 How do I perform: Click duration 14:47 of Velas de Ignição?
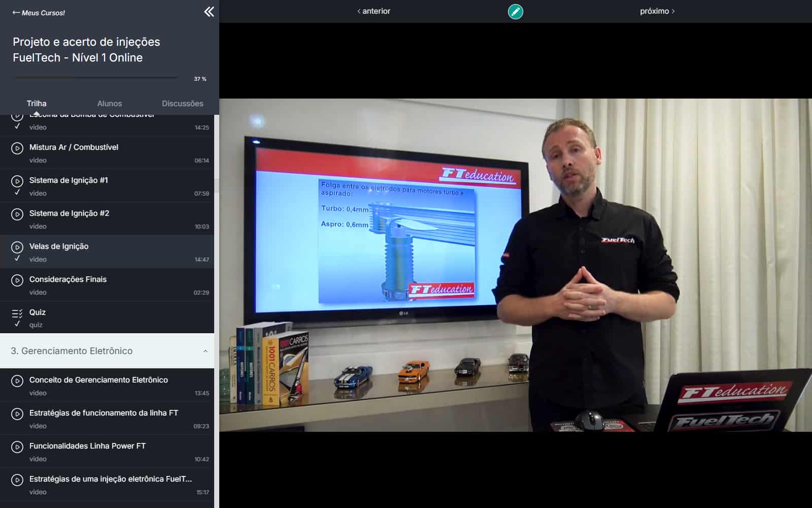click(x=202, y=260)
